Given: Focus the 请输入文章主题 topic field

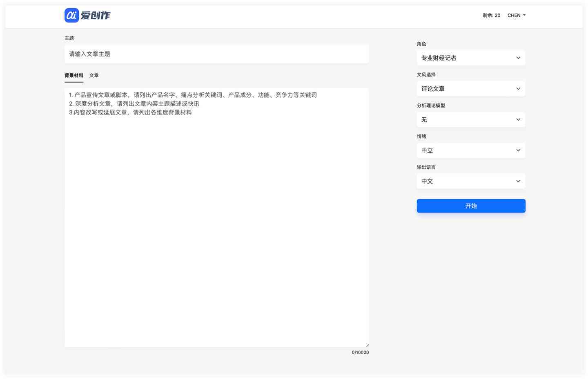Looking at the screenshot, I should pos(216,54).
